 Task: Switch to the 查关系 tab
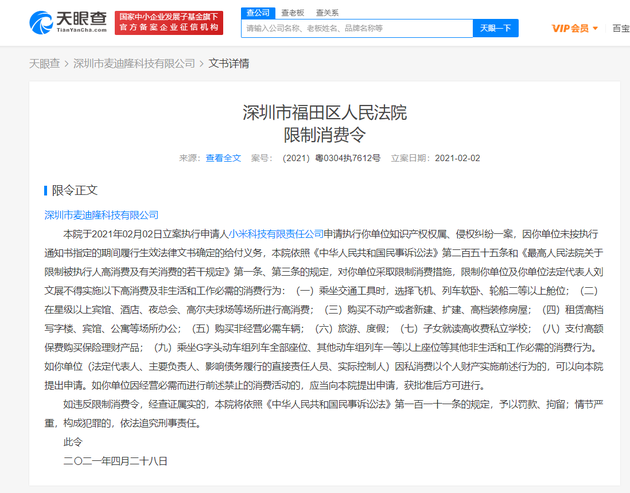(x=327, y=13)
